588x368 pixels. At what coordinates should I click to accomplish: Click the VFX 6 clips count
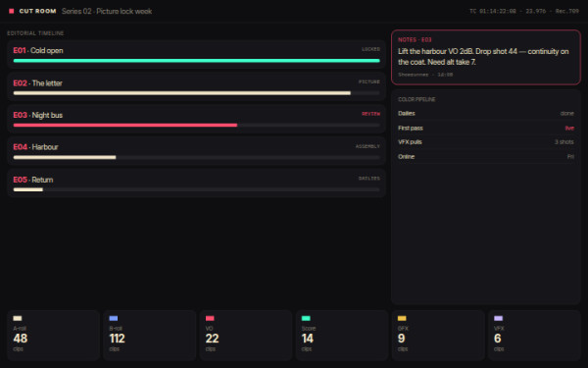pos(498,339)
